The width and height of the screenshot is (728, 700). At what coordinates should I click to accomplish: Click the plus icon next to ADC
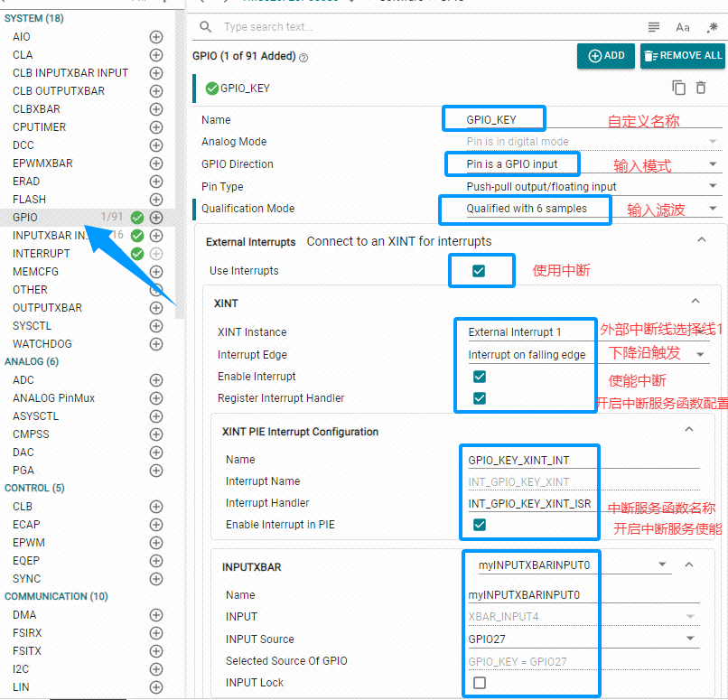[x=156, y=380]
